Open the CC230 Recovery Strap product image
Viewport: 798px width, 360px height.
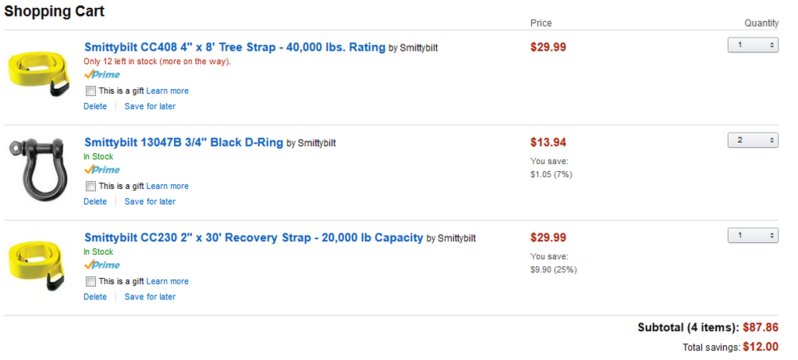pyautogui.click(x=37, y=265)
